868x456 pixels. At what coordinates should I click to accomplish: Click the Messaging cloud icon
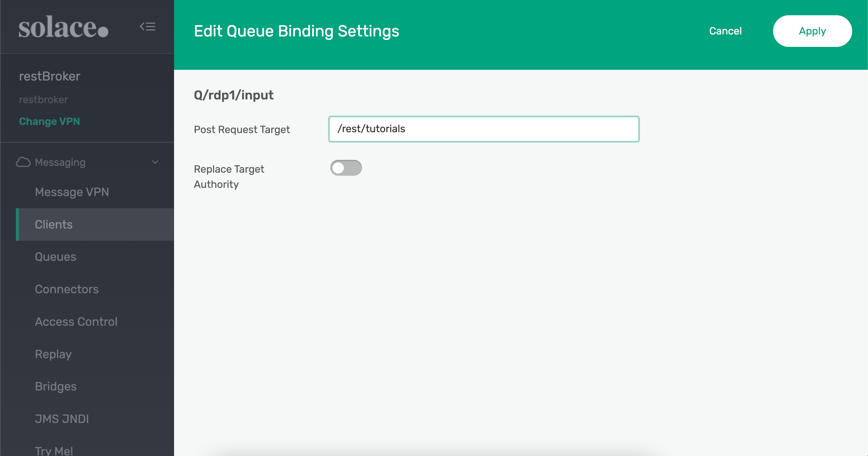click(x=23, y=162)
